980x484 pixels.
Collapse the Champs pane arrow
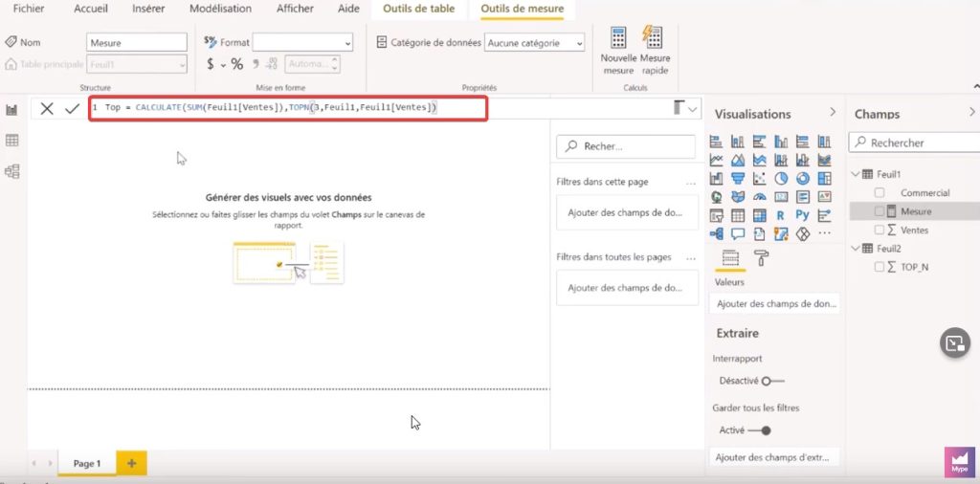(x=972, y=112)
